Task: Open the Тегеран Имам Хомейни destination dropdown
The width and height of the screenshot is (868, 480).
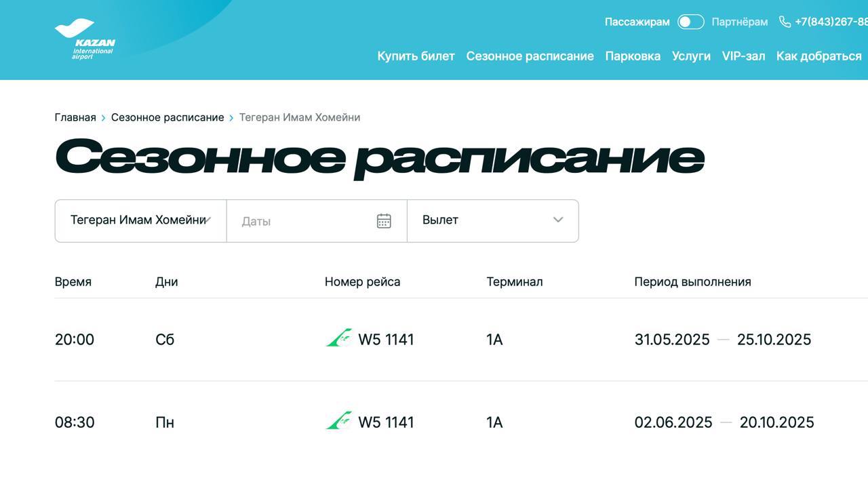Action: pos(140,220)
